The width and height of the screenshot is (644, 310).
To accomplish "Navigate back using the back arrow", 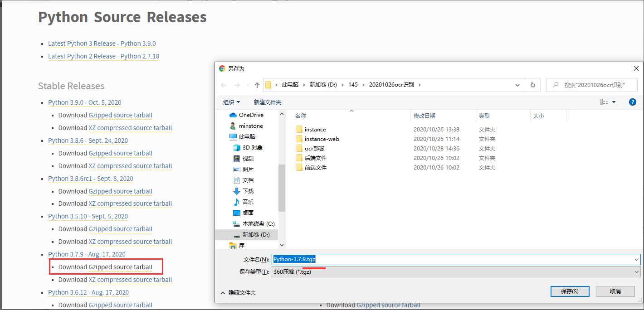I will (223, 85).
